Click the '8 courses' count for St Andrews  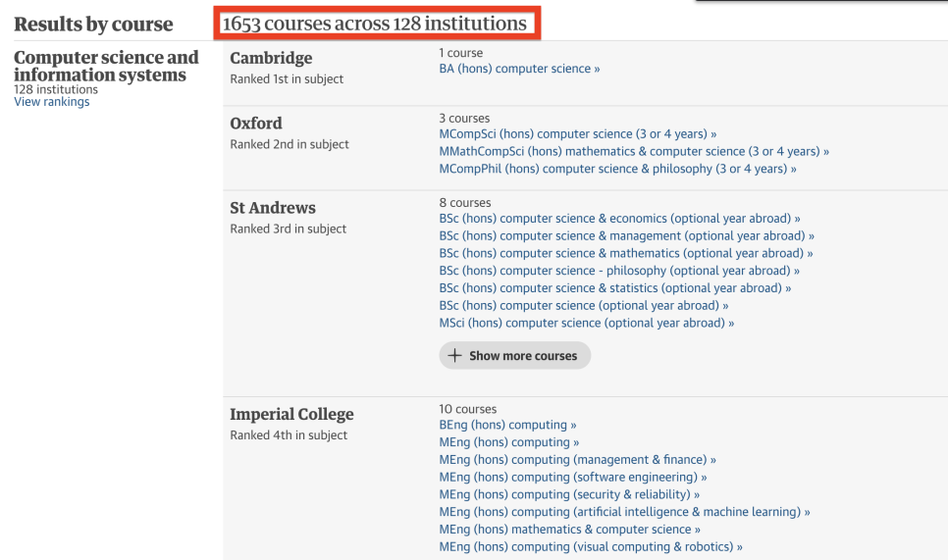coord(465,203)
